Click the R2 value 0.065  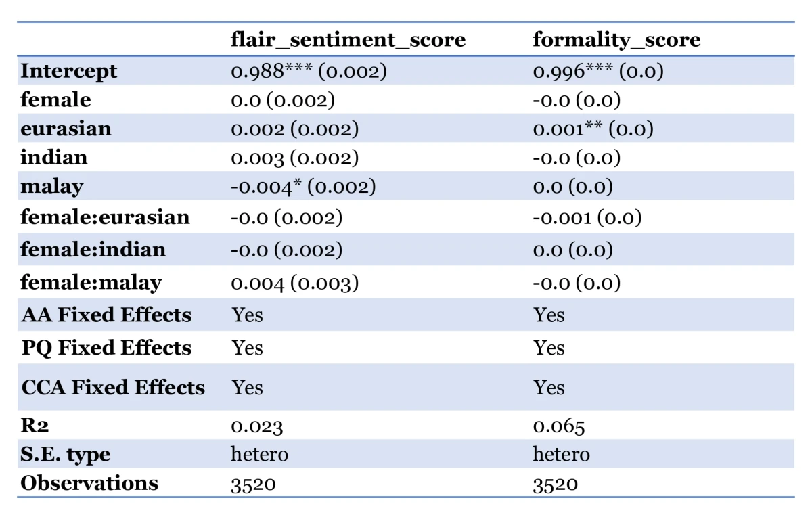point(559,426)
